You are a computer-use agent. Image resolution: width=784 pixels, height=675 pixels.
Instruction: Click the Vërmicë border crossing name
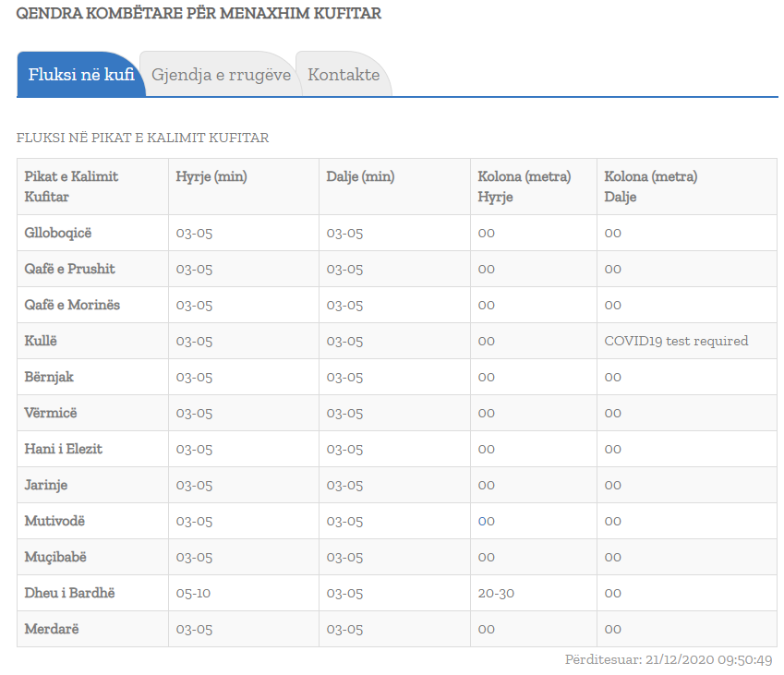(x=51, y=413)
